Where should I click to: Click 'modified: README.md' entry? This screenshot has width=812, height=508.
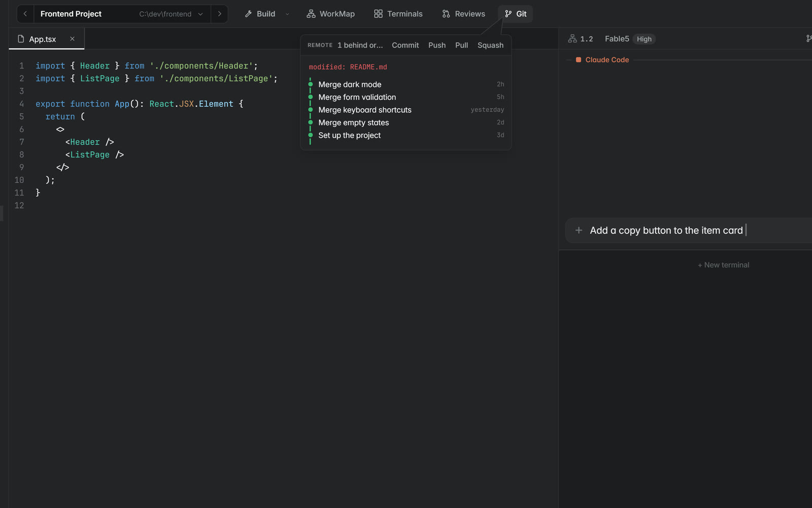[x=348, y=67]
